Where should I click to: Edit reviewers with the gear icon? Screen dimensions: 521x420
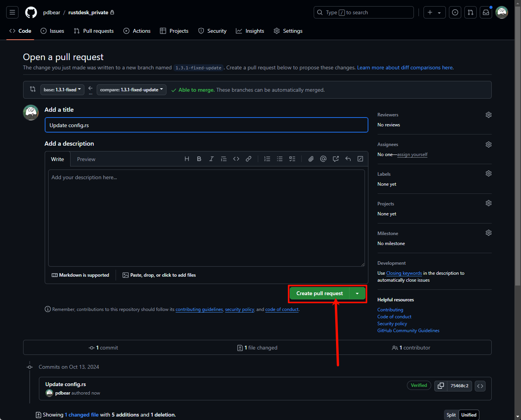pyautogui.click(x=489, y=115)
